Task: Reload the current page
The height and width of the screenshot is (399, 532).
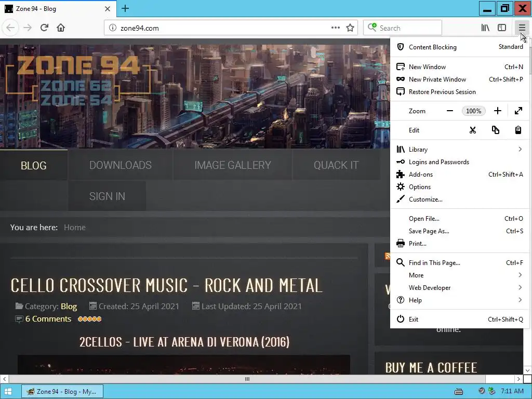Action: (44, 28)
